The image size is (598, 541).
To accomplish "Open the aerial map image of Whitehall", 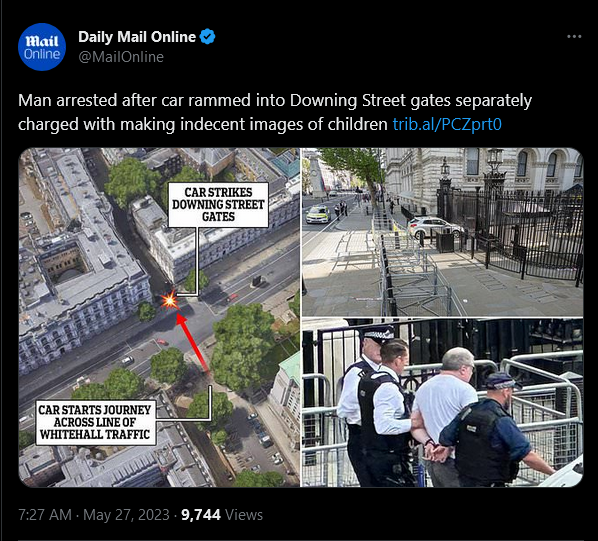I will click(159, 317).
